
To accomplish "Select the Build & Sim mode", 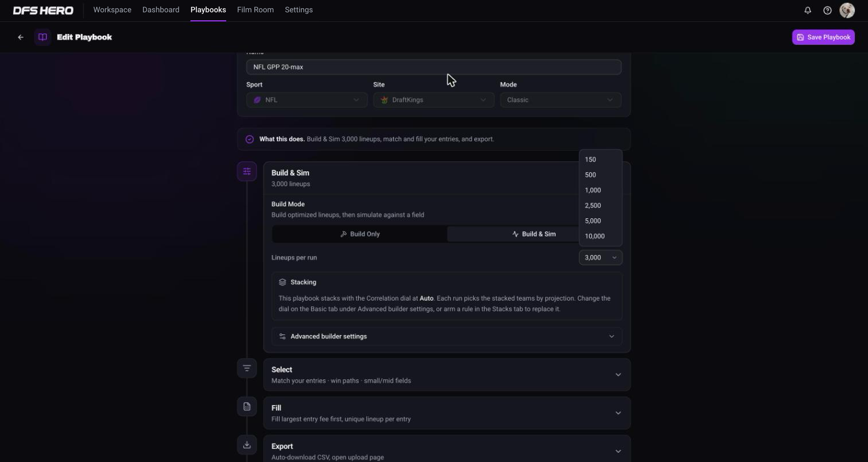I will (534, 234).
